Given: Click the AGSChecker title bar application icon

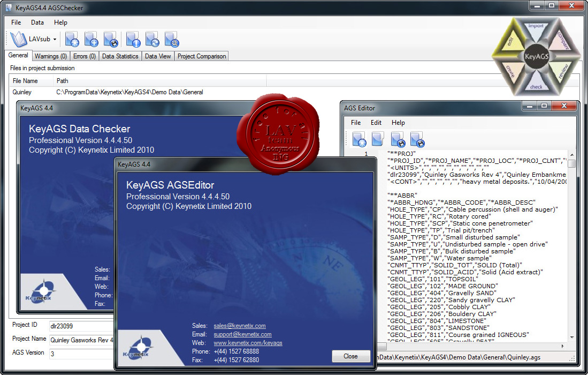Looking at the screenshot, I should point(9,7).
